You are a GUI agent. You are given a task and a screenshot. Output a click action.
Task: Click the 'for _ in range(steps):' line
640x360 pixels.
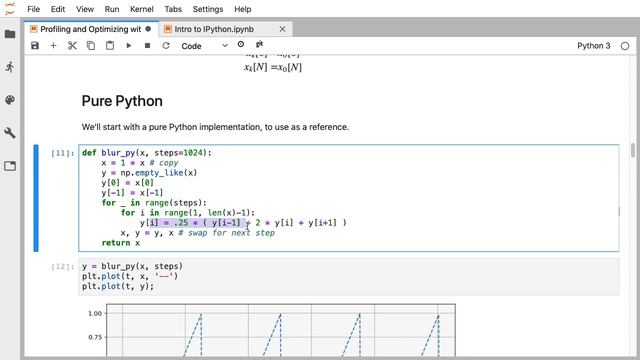click(154, 203)
